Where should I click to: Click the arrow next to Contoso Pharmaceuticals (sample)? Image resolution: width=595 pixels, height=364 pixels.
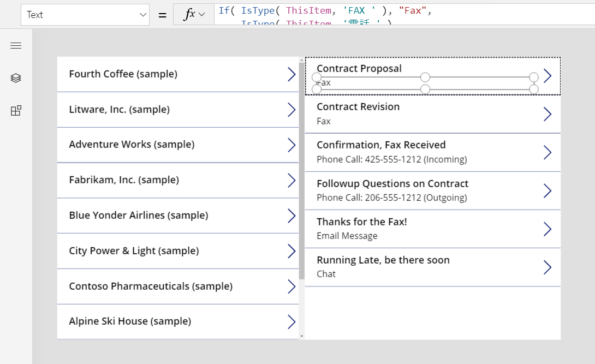coord(291,287)
